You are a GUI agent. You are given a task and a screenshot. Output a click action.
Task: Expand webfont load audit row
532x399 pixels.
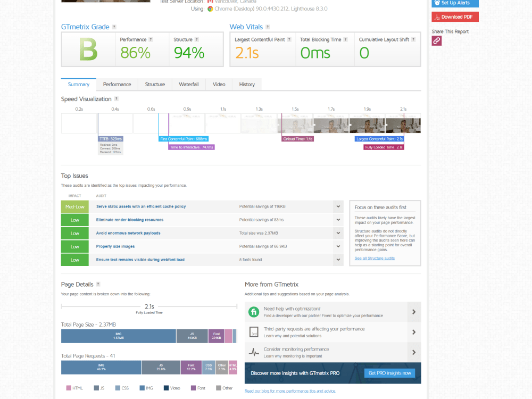click(x=338, y=260)
